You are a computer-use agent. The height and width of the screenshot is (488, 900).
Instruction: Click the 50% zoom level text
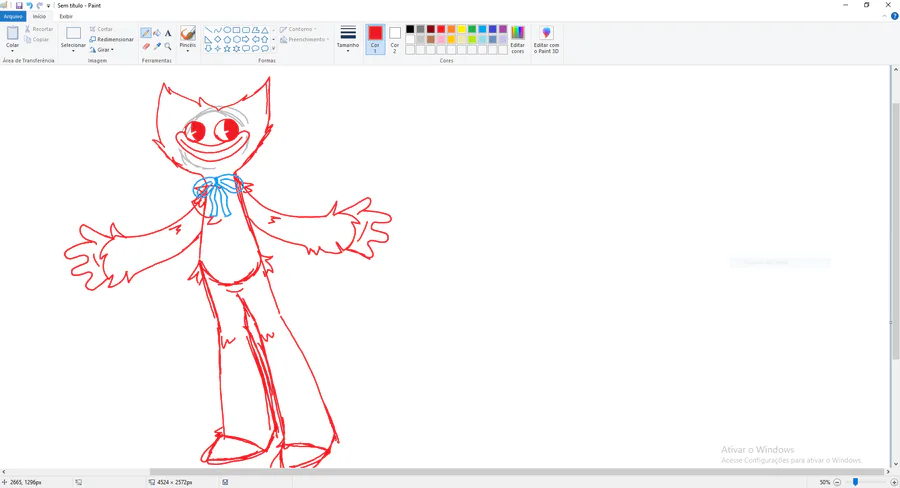(825, 482)
